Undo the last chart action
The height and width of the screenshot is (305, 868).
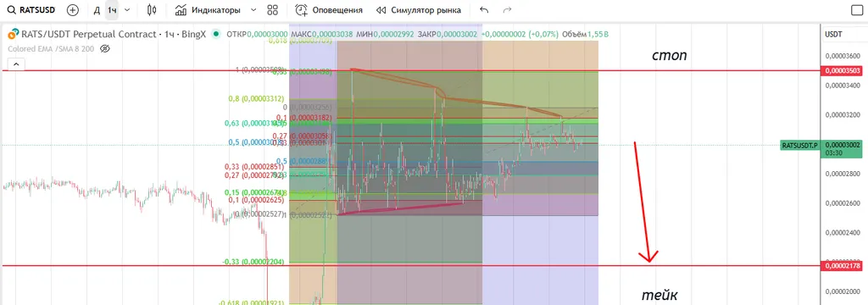[x=484, y=10]
